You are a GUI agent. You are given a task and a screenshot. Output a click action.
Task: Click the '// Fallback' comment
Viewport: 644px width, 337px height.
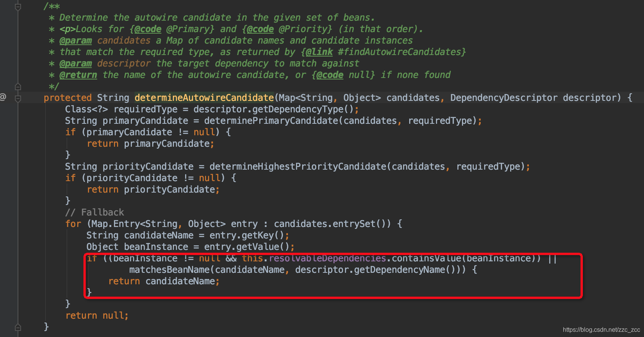point(94,212)
